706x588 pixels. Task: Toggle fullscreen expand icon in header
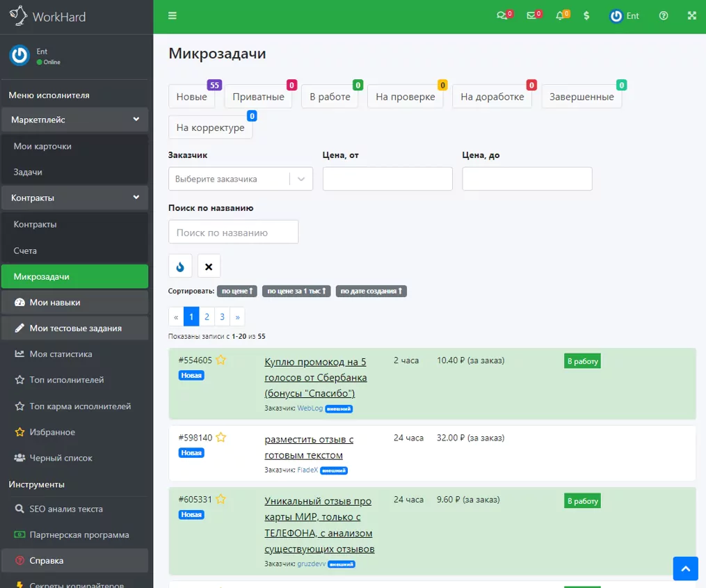[x=692, y=16]
